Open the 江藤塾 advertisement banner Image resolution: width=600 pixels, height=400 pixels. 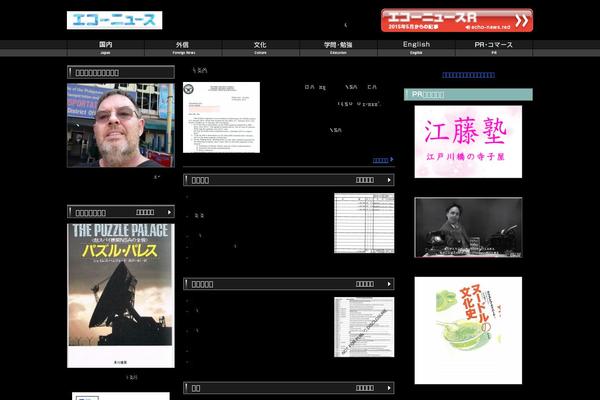[468, 142]
